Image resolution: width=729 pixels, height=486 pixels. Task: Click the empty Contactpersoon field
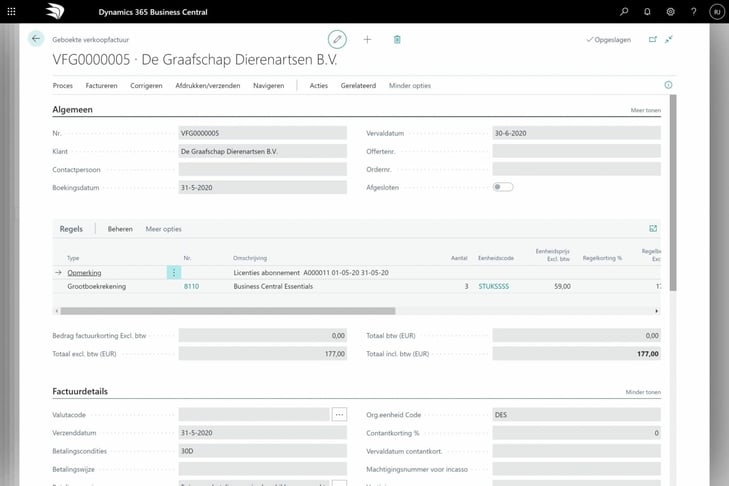coord(263,169)
